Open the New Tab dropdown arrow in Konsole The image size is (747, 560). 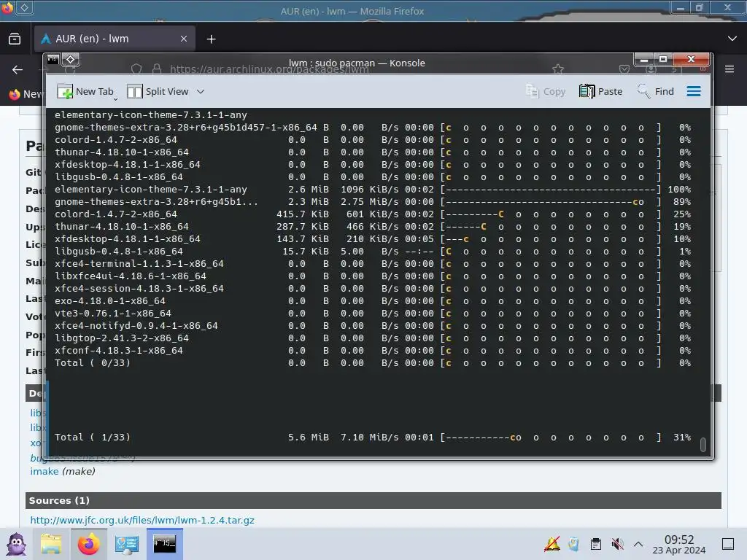tap(115, 99)
